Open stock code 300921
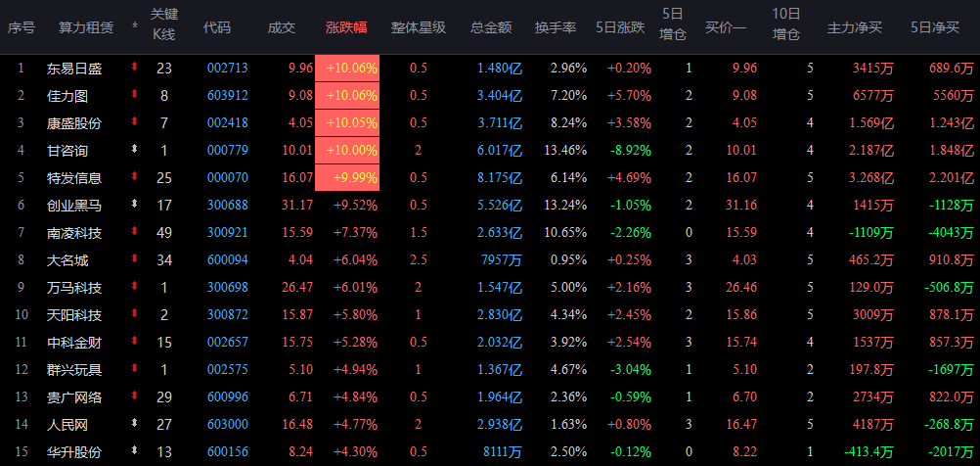This screenshot has height=466, width=980. tap(228, 233)
